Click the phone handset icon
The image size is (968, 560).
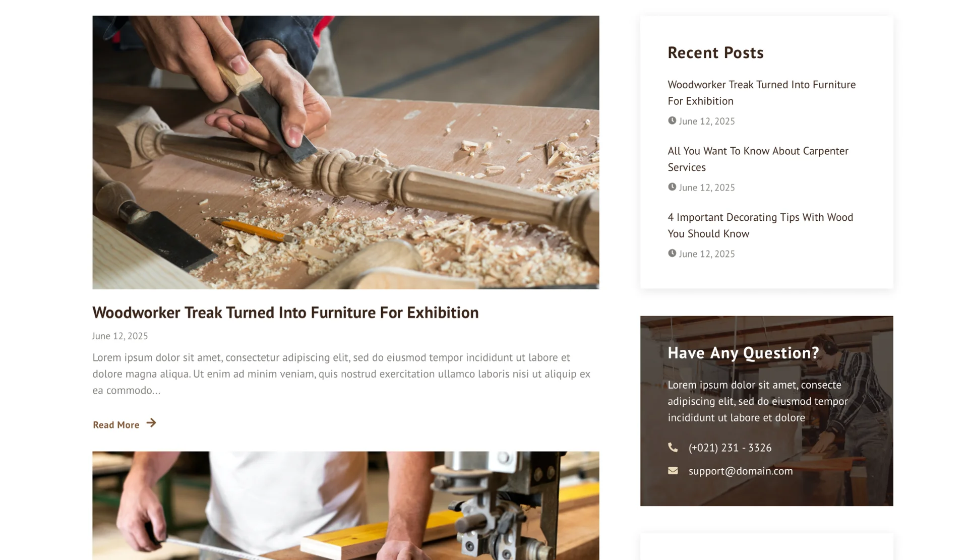(x=673, y=448)
